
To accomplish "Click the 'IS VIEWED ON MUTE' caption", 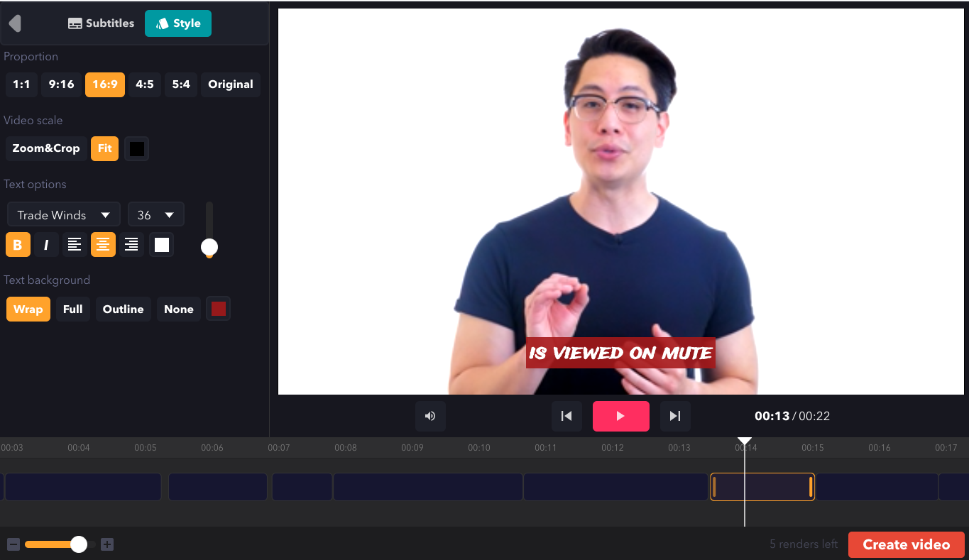I will 620,353.
